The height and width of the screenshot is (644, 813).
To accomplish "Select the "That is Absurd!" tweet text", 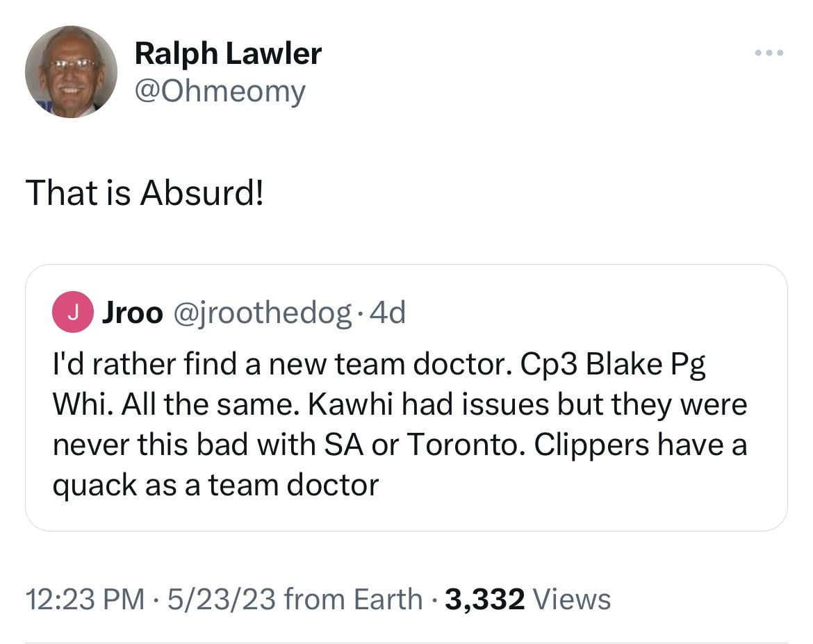I will click(145, 192).
